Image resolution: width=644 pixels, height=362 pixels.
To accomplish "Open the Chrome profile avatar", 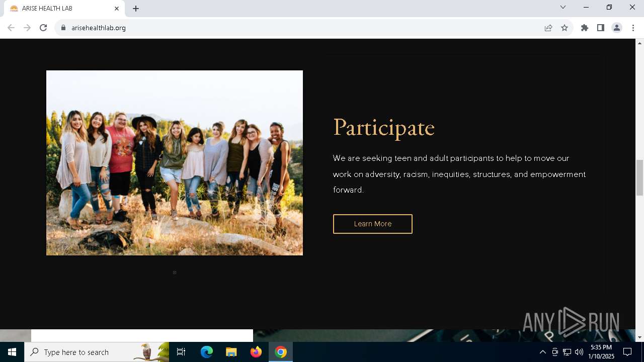I will 617,28.
